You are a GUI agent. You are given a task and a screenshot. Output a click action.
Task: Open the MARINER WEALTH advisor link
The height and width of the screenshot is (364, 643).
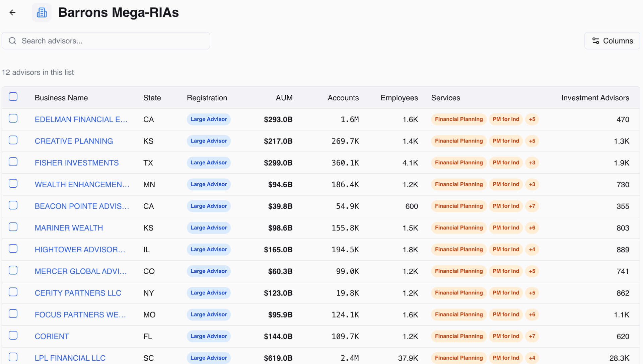tap(69, 227)
